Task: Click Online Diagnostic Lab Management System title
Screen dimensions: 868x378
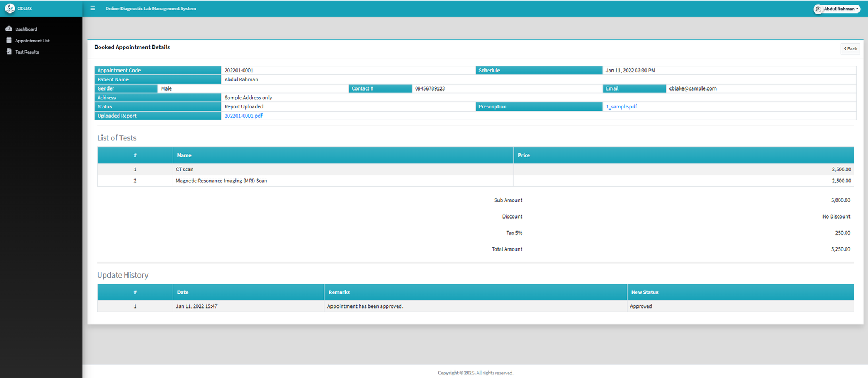Action: point(151,9)
